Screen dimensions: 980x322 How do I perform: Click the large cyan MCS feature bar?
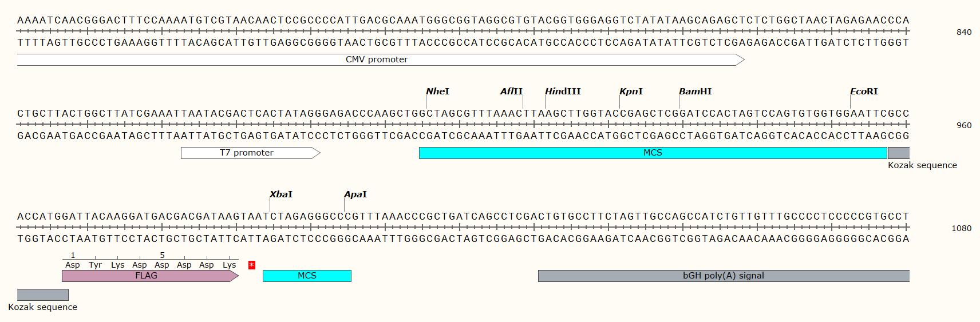[653, 153]
